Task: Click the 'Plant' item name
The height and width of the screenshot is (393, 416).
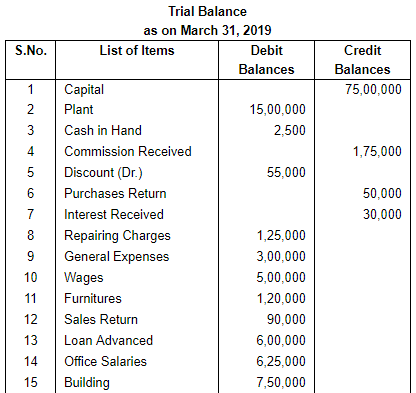Action: pos(79,109)
